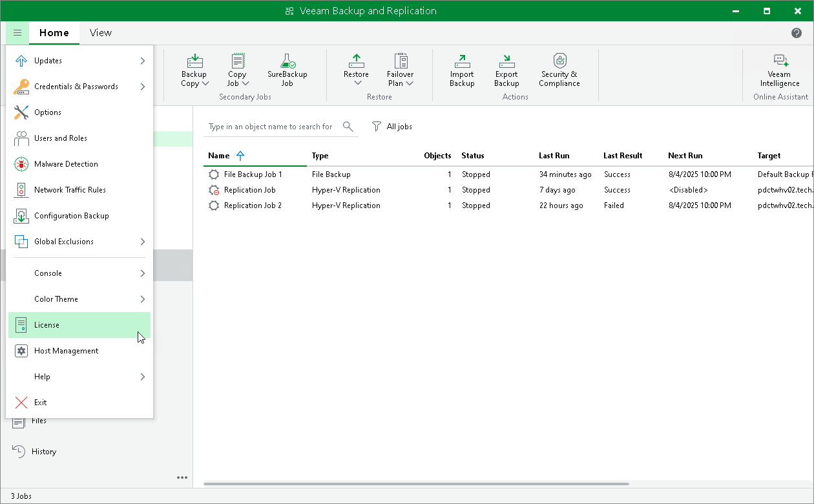Expand the Credentials & Passwords submenu arrow
Screen dimensions: 814x504
click(142, 87)
